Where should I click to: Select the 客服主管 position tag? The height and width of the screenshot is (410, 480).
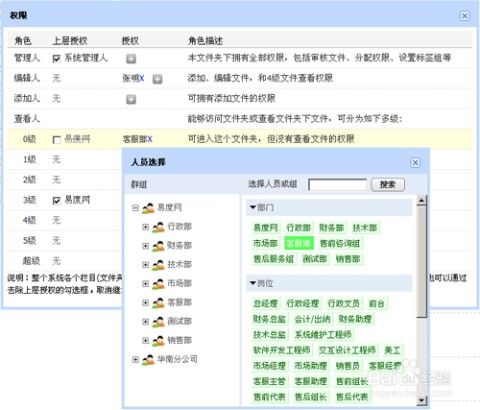(269, 381)
